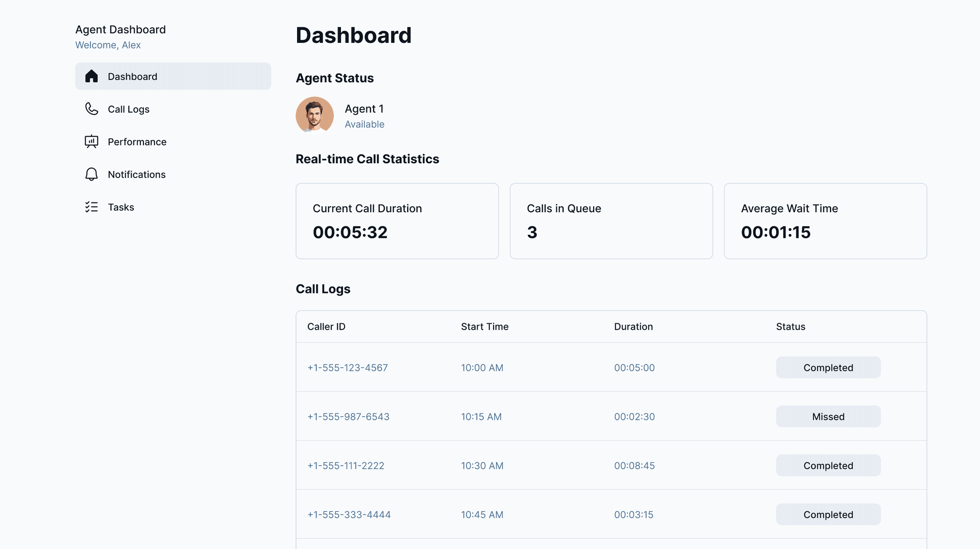Click Agent 1 profile avatar
The height and width of the screenshot is (549, 980).
tap(314, 115)
